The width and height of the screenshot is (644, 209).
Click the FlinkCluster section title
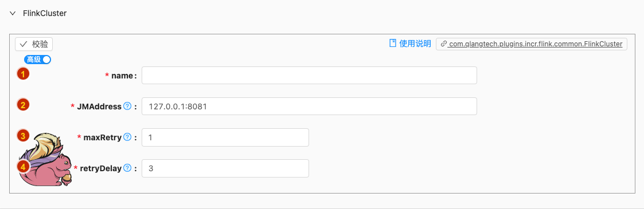point(45,13)
